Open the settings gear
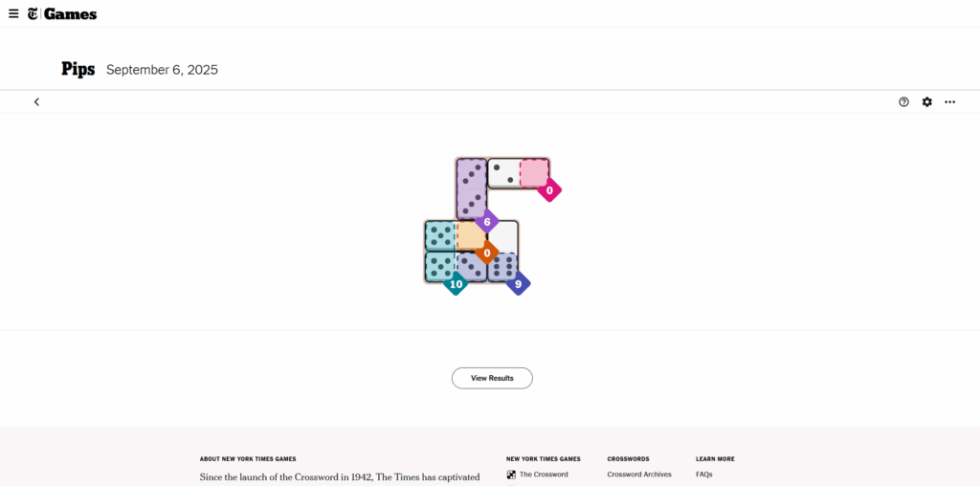Image resolution: width=980 pixels, height=486 pixels. tap(926, 102)
